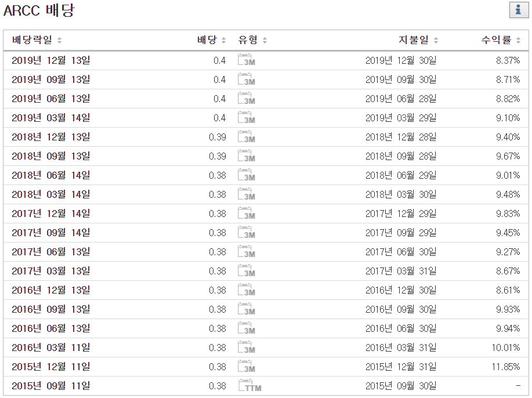Click the 9.40% yield value
The height and width of the screenshot is (398, 532).
coord(508,137)
